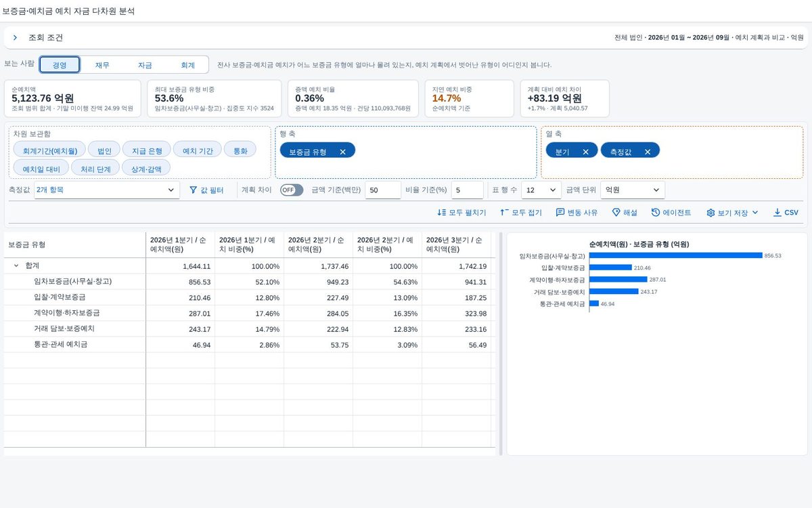
Task: Click the 1,644.11 total cell
Action: 180,266
